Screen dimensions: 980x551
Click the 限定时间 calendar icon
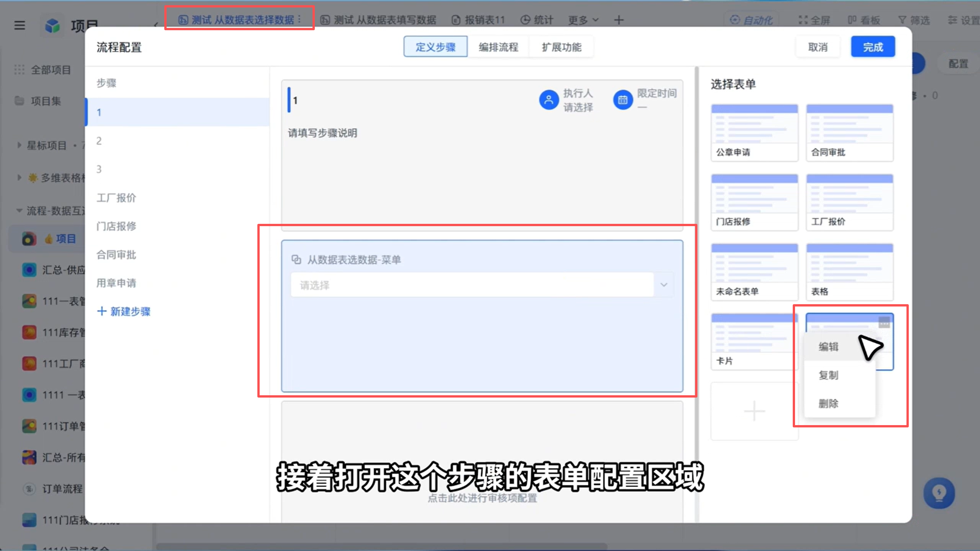click(x=623, y=100)
